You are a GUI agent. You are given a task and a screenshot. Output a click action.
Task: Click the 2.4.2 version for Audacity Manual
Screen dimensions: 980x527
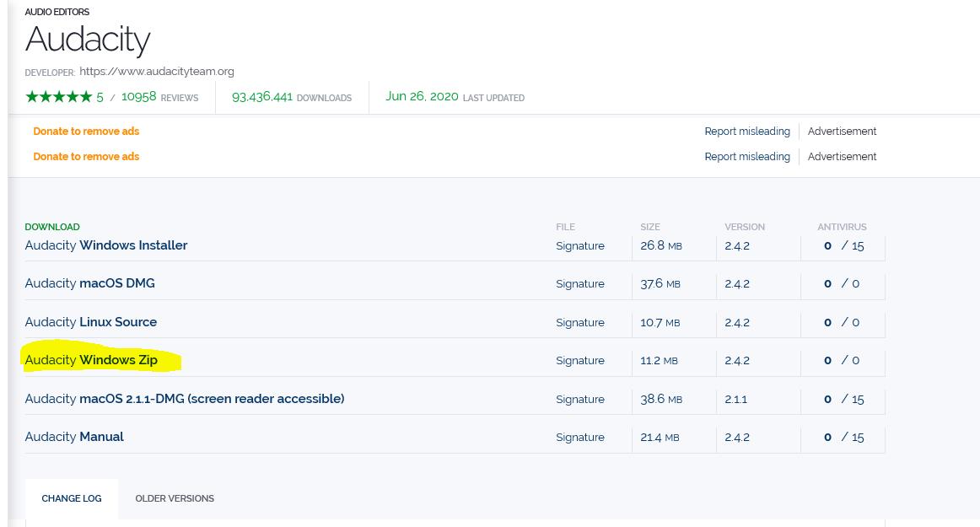[737, 438]
